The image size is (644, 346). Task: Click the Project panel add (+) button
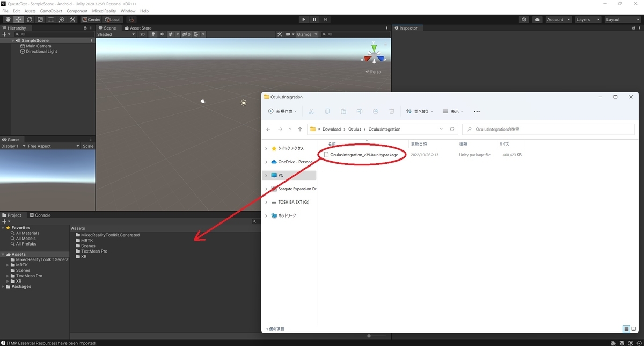pyautogui.click(x=5, y=221)
